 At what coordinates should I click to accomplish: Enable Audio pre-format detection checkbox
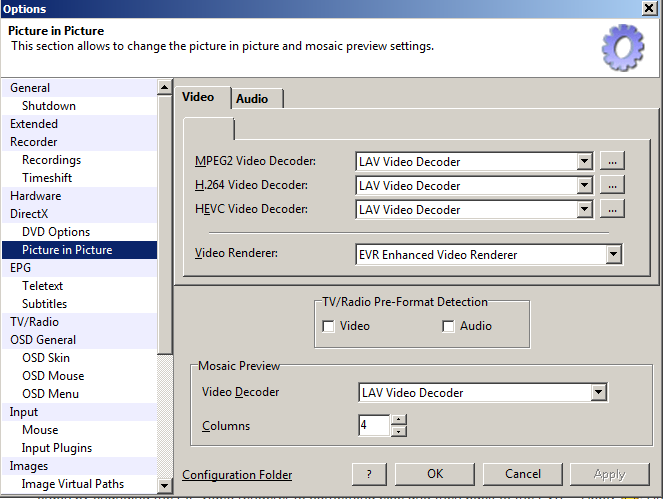[x=448, y=326]
